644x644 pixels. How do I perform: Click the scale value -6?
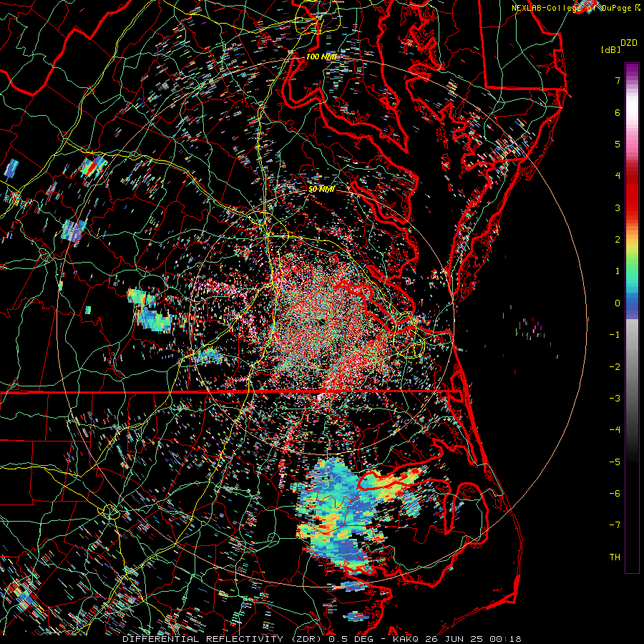click(x=615, y=494)
